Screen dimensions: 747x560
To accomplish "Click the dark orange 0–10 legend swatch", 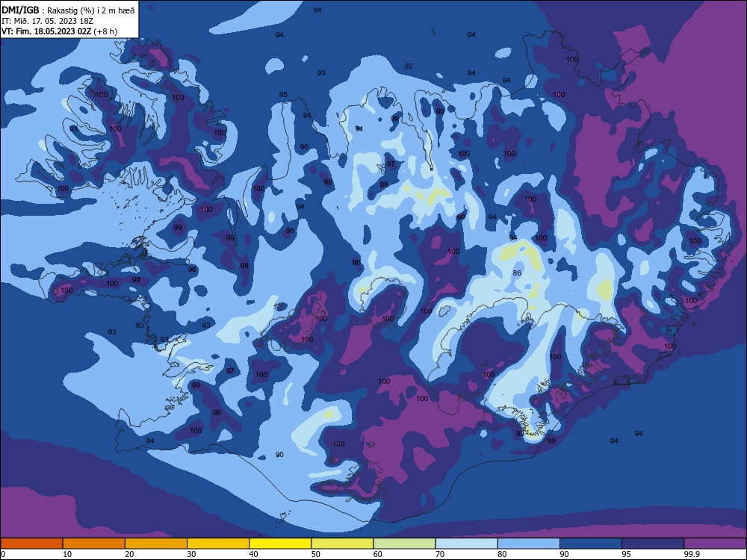I will click(x=31, y=544).
